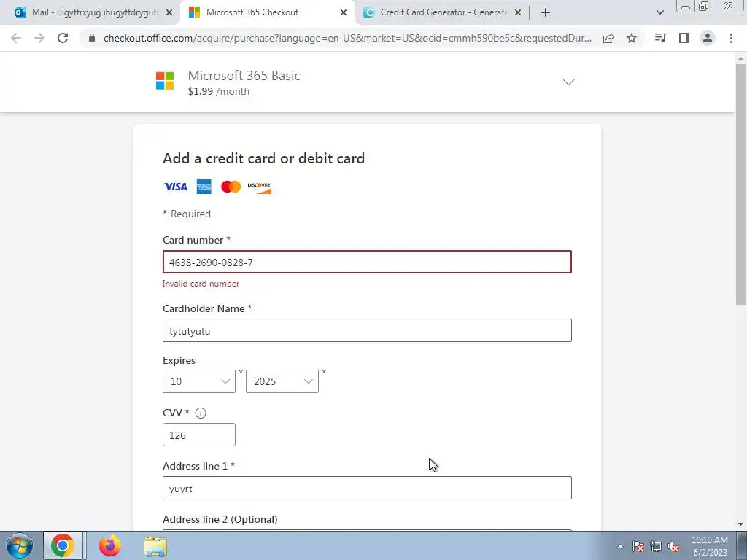Click the scrollbar up arrow

(740, 58)
